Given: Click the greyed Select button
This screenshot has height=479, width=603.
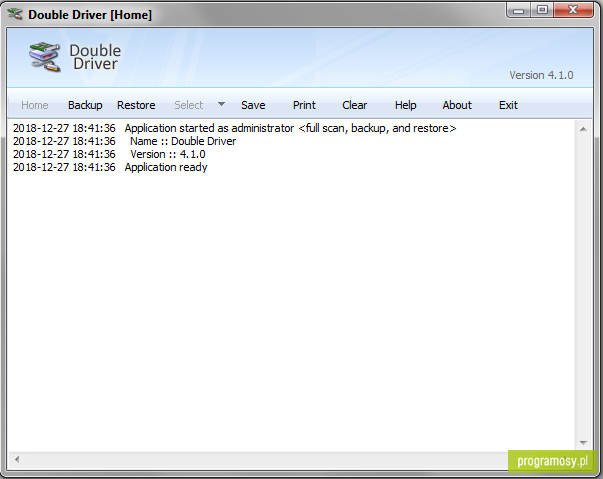Looking at the screenshot, I should (188, 105).
